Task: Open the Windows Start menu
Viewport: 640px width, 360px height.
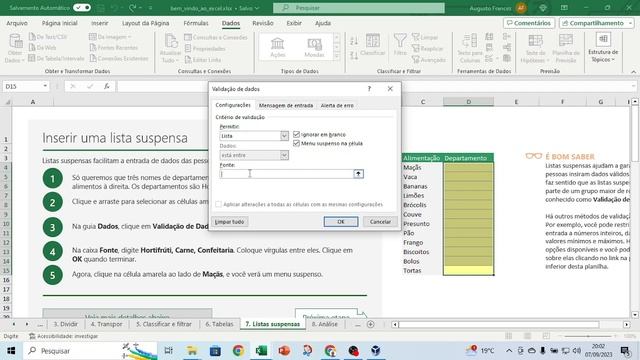Action: point(11,351)
